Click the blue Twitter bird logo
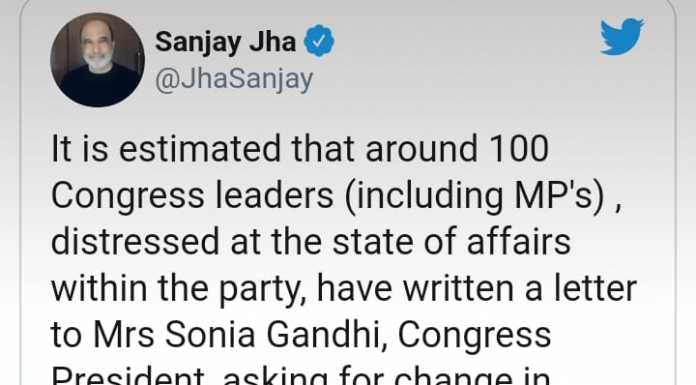The height and width of the screenshot is (385, 696). point(622,36)
